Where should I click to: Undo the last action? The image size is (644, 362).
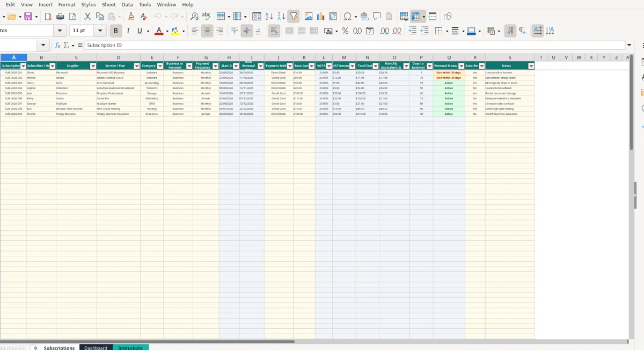click(158, 17)
